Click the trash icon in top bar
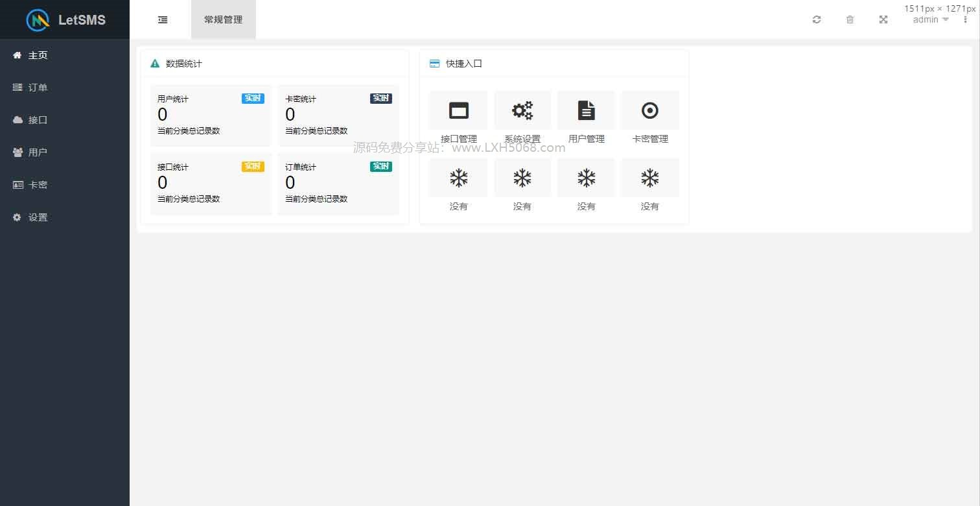The image size is (980, 506). [x=850, y=19]
